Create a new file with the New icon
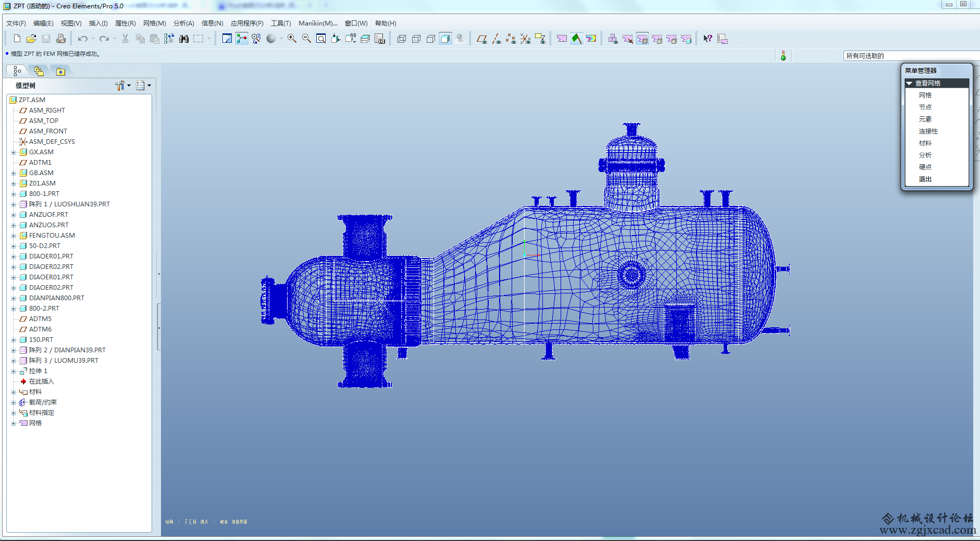Viewport: 980px width, 541px height. [x=17, y=39]
